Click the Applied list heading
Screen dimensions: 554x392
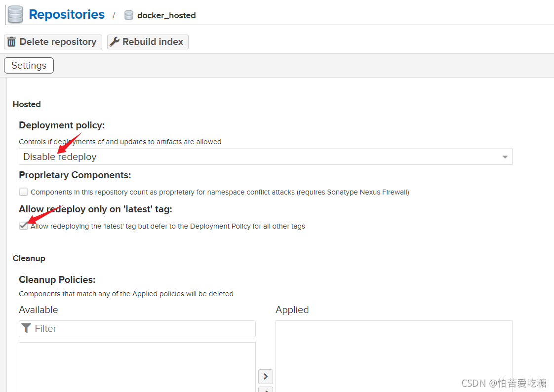pos(292,310)
